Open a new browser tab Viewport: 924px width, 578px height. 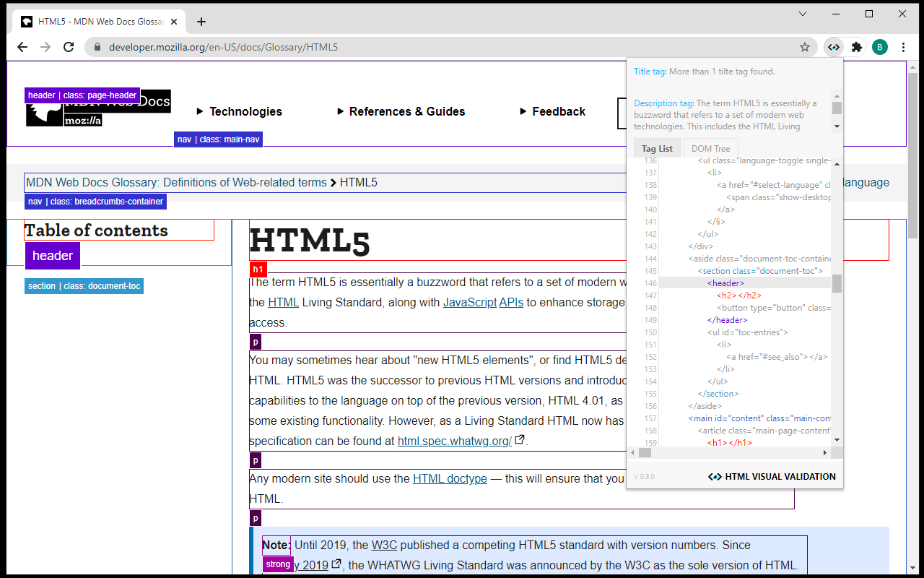tap(201, 22)
